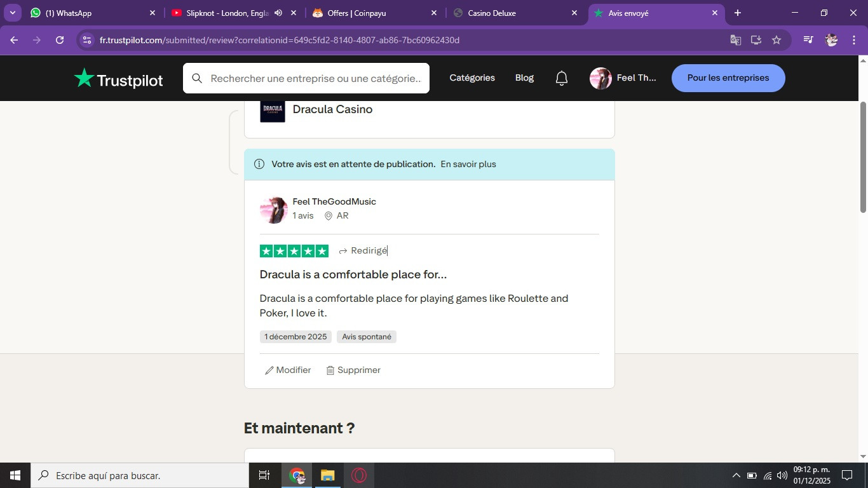
Task: Open the media control icon in toolbar
Action: (808, 40)
